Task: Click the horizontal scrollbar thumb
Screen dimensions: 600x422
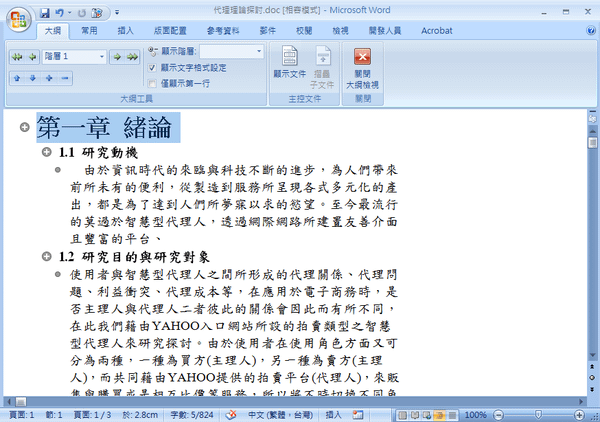Action: click(x=21, y=402)
